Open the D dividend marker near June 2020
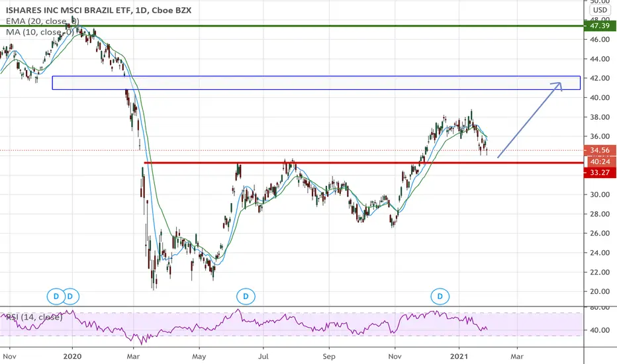 point(246,296)
